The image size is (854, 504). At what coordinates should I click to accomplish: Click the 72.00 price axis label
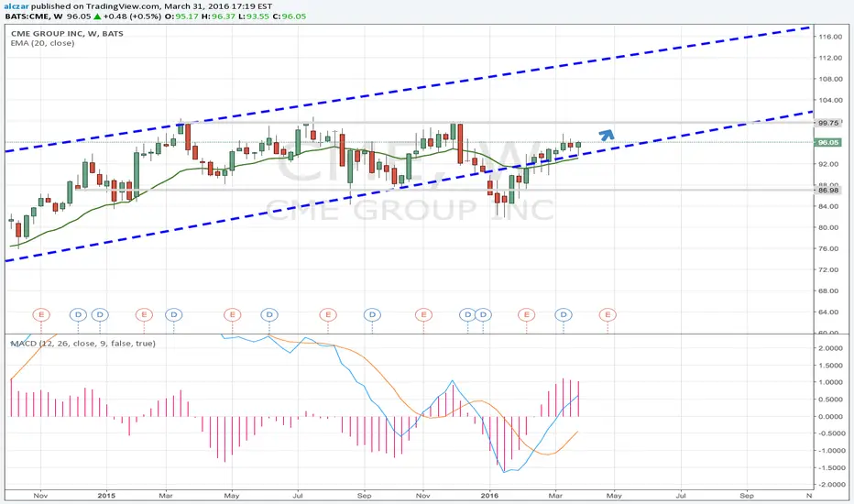(830, 269)
